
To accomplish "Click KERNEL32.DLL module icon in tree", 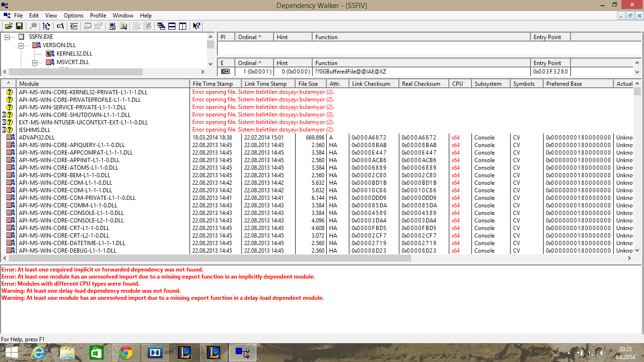I will (x=50, y=54).
